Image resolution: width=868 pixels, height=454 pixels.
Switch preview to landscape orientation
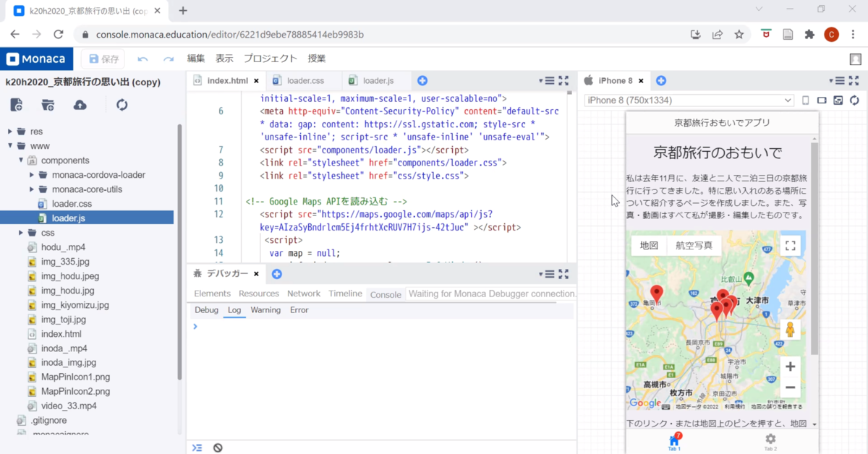(x=822, y=100)
